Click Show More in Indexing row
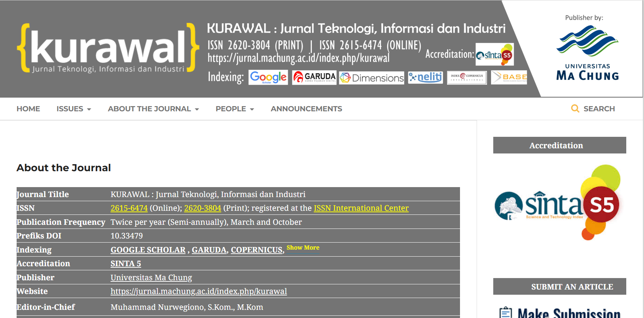This screenshot has width=644, height=318. click(303, 248)
